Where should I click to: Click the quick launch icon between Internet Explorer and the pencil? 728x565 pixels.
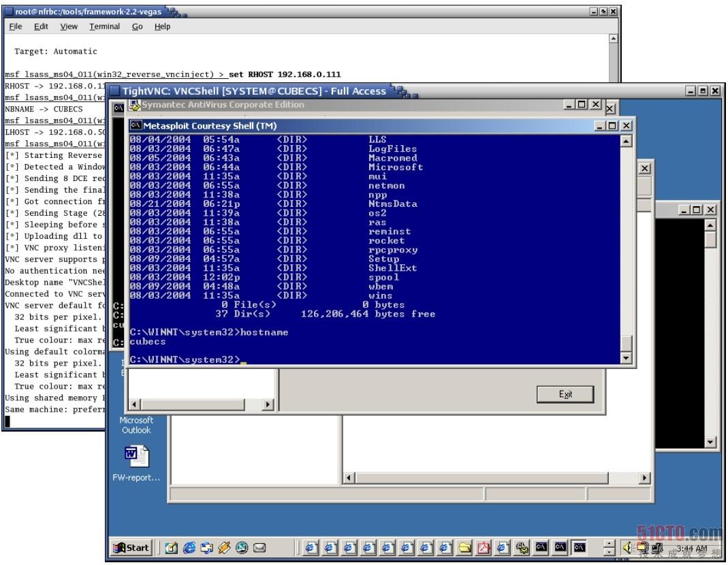click(206, 548)
